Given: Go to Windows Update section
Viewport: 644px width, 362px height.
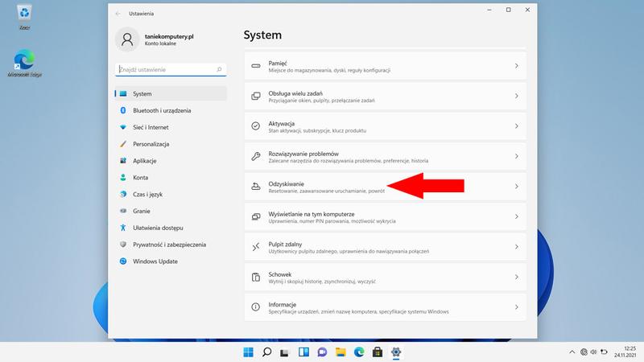Looking at the screenshot, I should click(155, 261).
